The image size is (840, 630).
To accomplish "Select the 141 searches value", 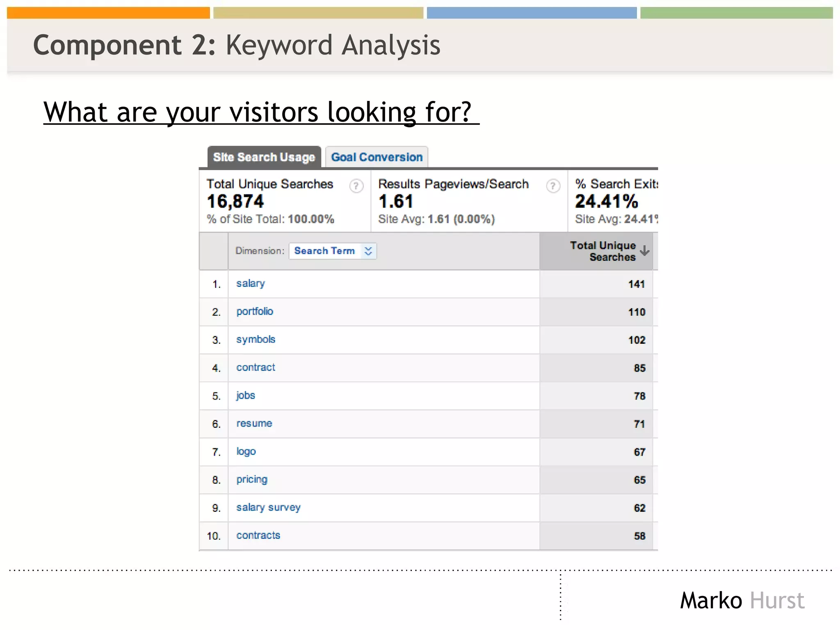I will coord(637,284).
